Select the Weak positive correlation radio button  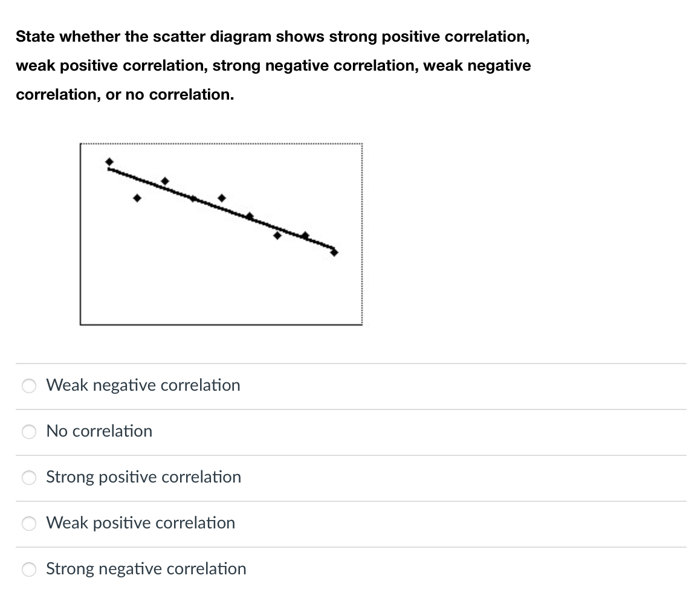point(28,524)
